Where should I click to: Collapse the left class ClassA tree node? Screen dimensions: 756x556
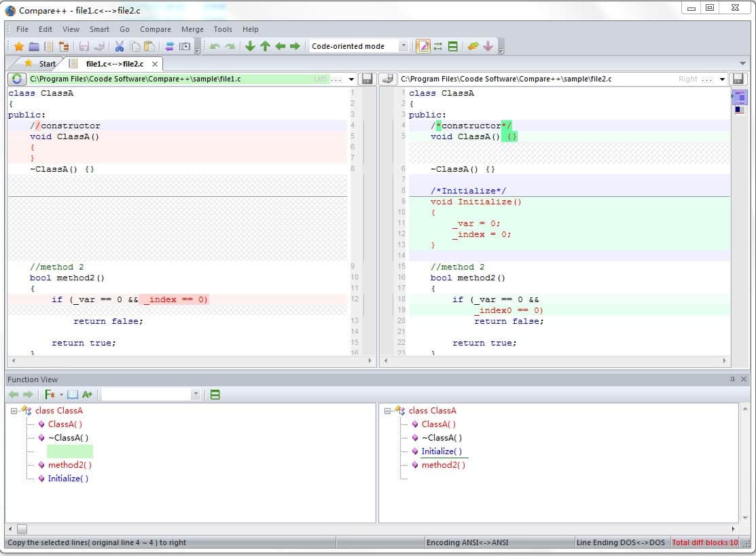pos(14,411)
